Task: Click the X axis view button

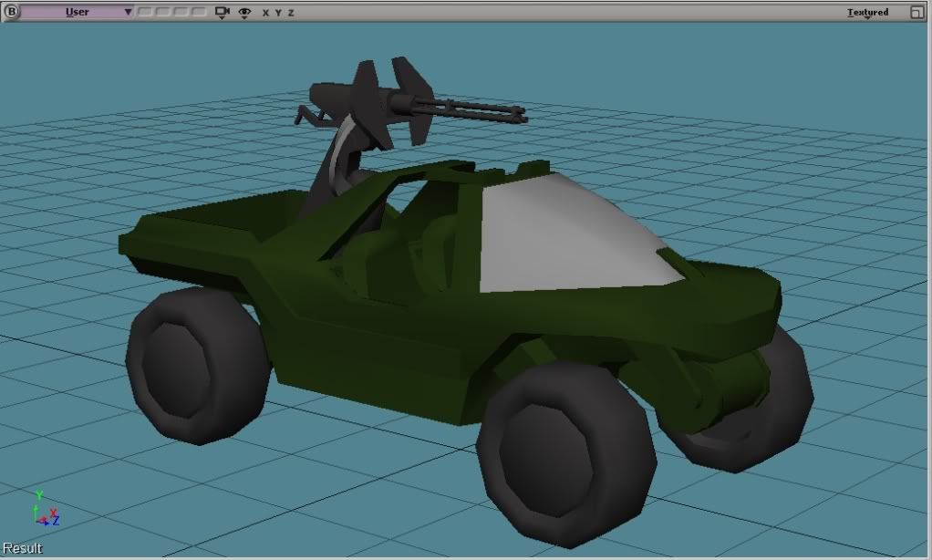Action: 265,13
